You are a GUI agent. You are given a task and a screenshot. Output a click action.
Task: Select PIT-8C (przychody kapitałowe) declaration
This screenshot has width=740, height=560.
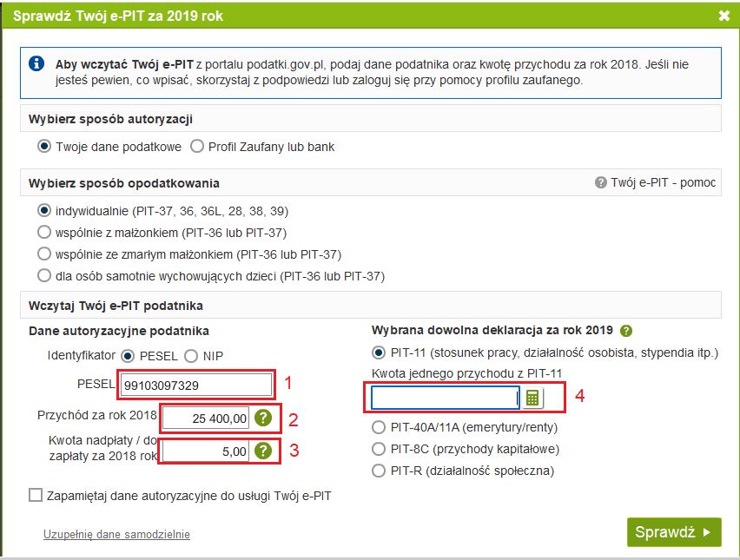click(x=379, y=449)
